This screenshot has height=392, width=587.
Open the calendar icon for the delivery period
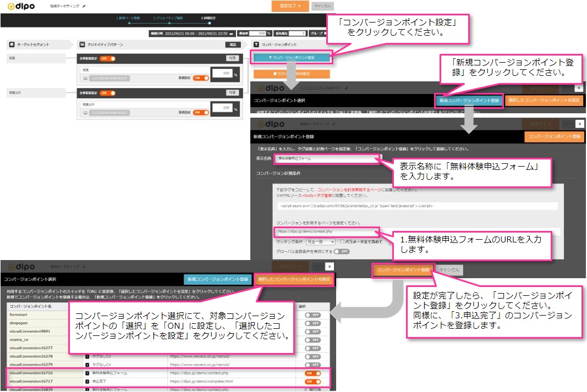[x=232, y=34]
